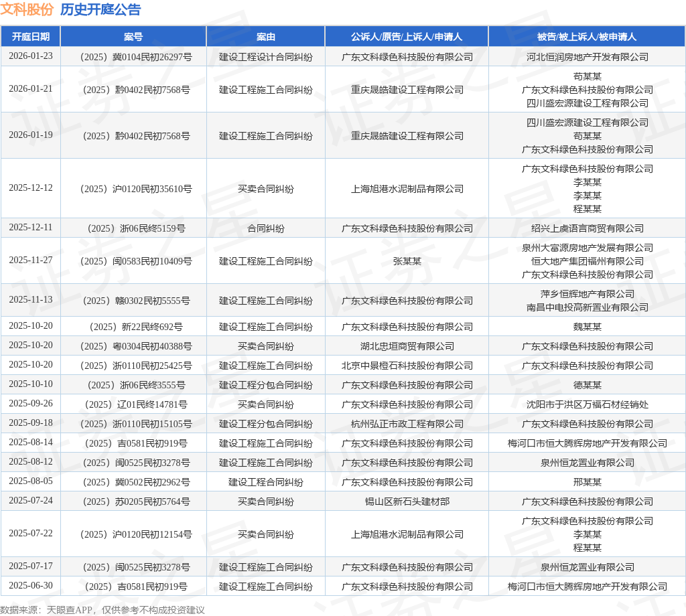The width and height of the screenshot is (686, 616).
Task: Click plaintiff 湖北忠垣商贸有限公司
Action: 407,346
